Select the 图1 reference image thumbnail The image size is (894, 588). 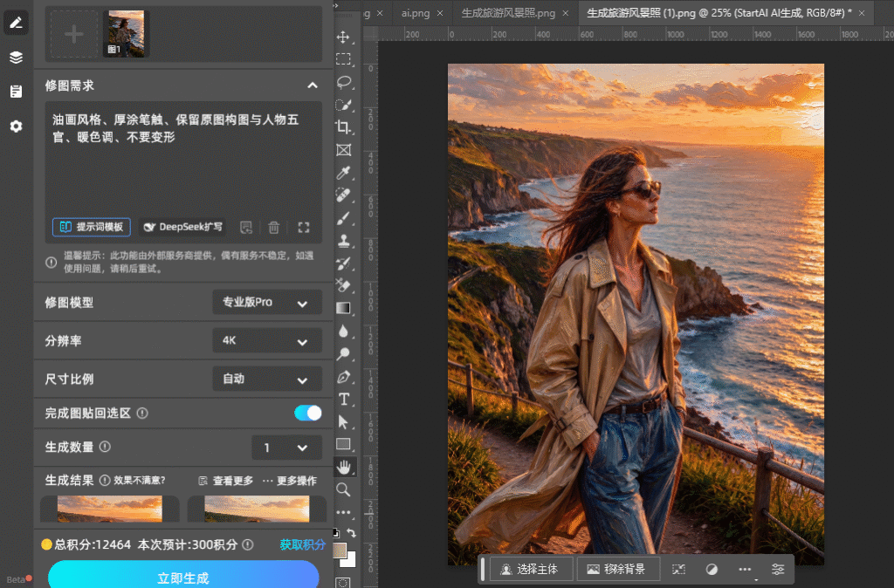pos(126,34)
